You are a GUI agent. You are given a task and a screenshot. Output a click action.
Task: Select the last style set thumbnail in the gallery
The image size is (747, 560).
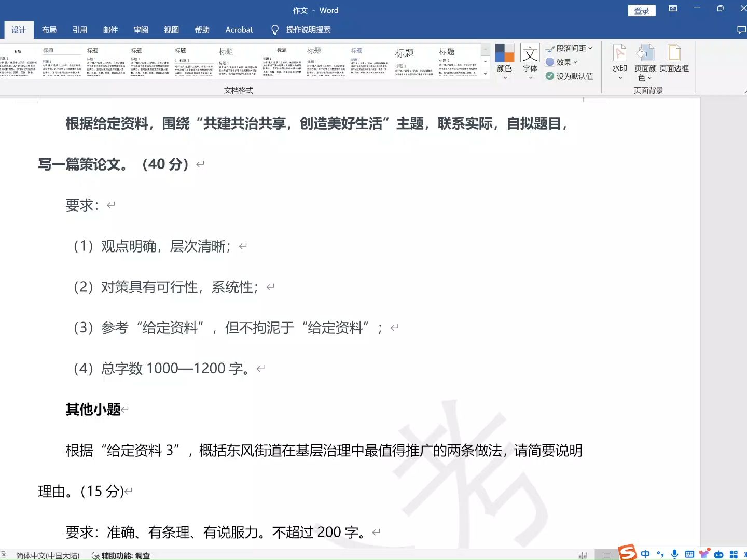tap(458, 61)
